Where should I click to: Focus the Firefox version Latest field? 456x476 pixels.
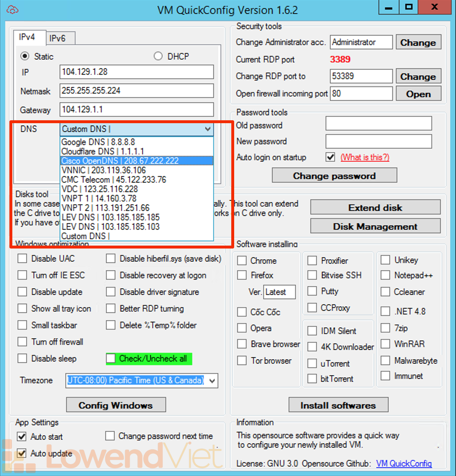279,292
